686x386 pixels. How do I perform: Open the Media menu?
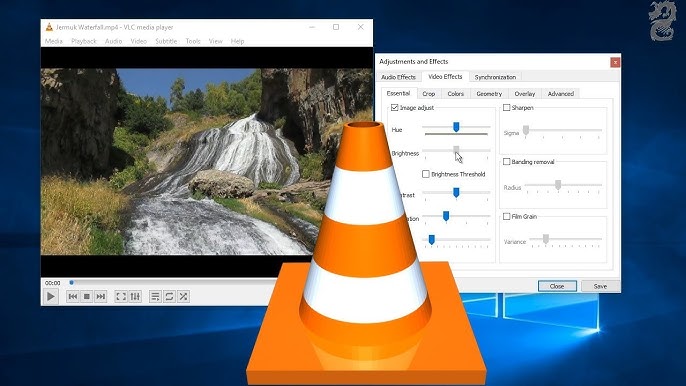coord(54,41)
